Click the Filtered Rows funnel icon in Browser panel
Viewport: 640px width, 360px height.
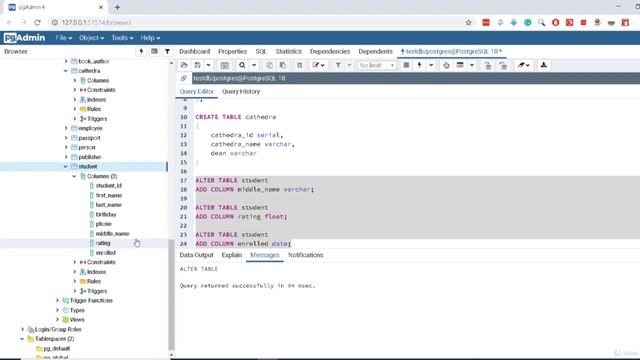(167, 51)
